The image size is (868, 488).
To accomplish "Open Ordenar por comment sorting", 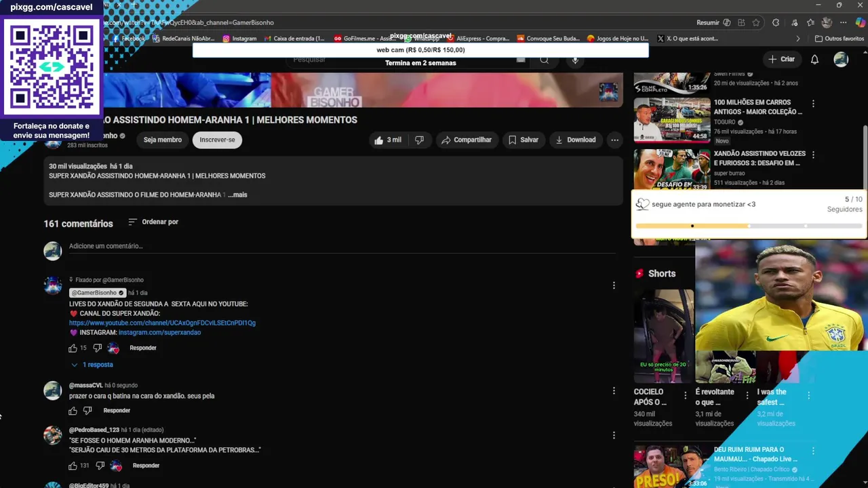I will point(153,222).
